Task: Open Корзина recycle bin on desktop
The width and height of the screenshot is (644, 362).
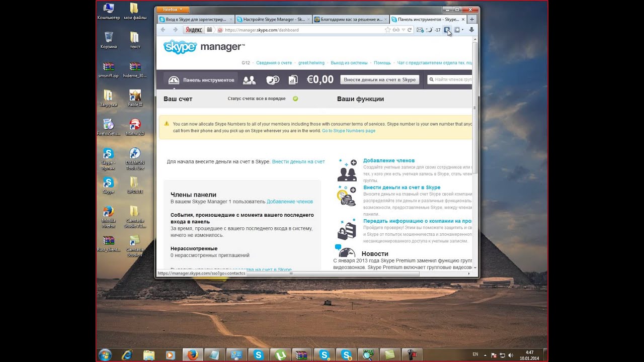Action: click(108, 40)
